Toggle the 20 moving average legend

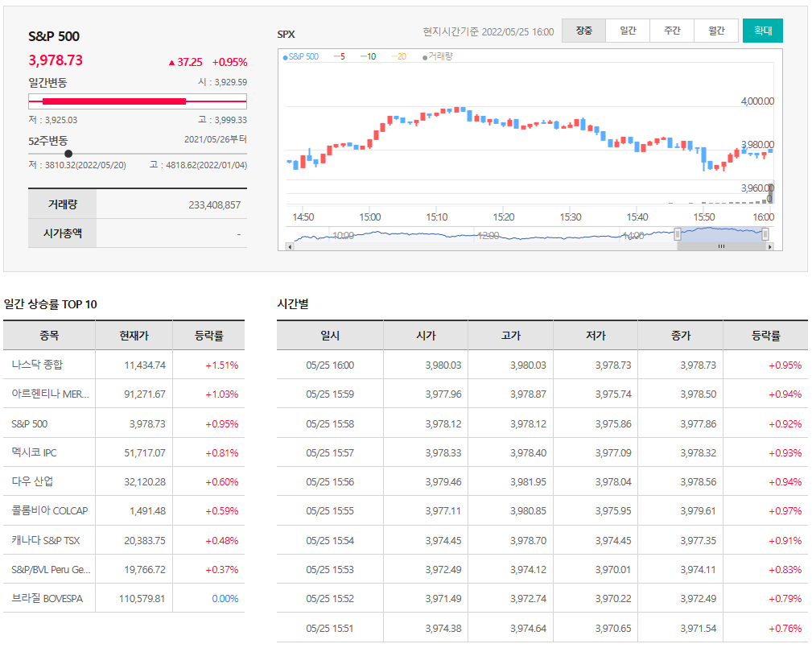tap(398, 56)
